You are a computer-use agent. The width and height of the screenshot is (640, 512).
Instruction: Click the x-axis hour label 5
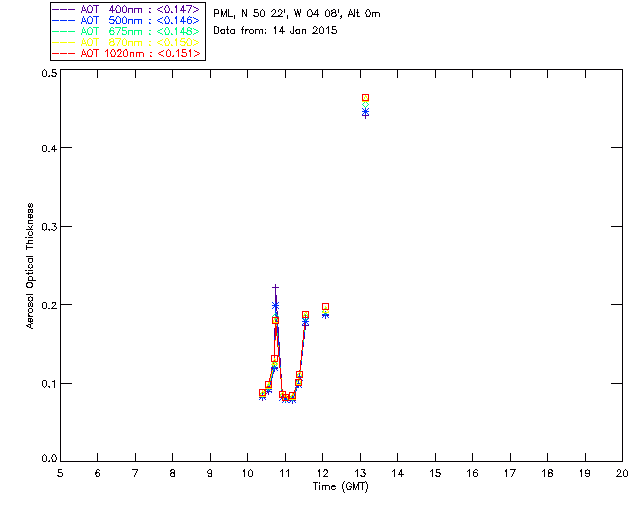click(60, 473)
